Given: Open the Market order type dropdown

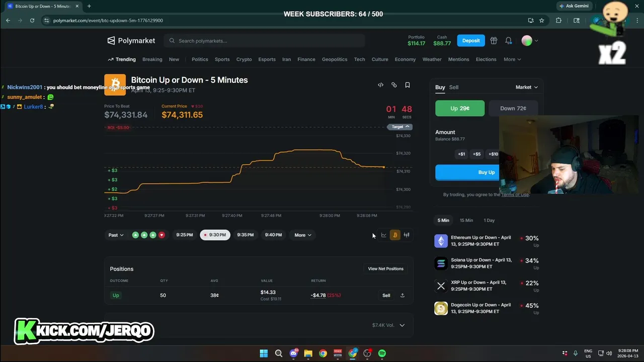Looking at the screenshot, I should [527, 87].
